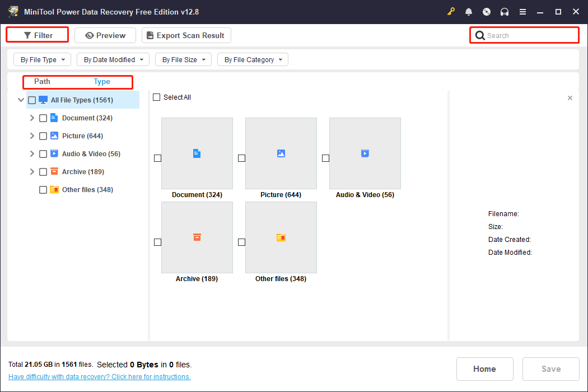588x392 pixels.
Task: Select the magnifier icon in the search box
Action: pyautogui.click(x=480, y=35)
